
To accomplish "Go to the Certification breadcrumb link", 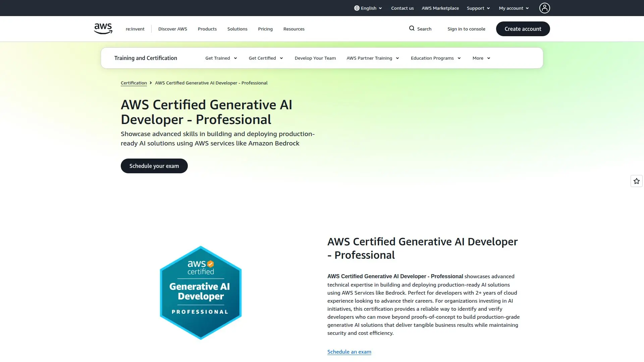I will (134, 83).
